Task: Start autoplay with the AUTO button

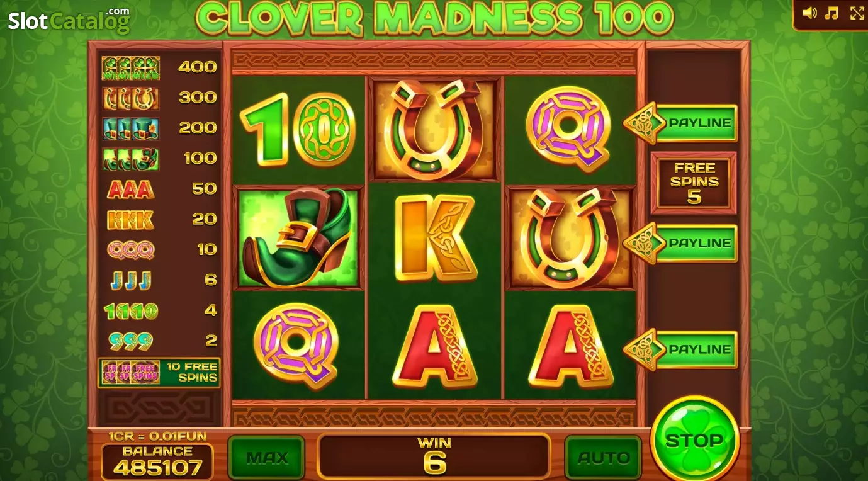Action: [604, 458]
